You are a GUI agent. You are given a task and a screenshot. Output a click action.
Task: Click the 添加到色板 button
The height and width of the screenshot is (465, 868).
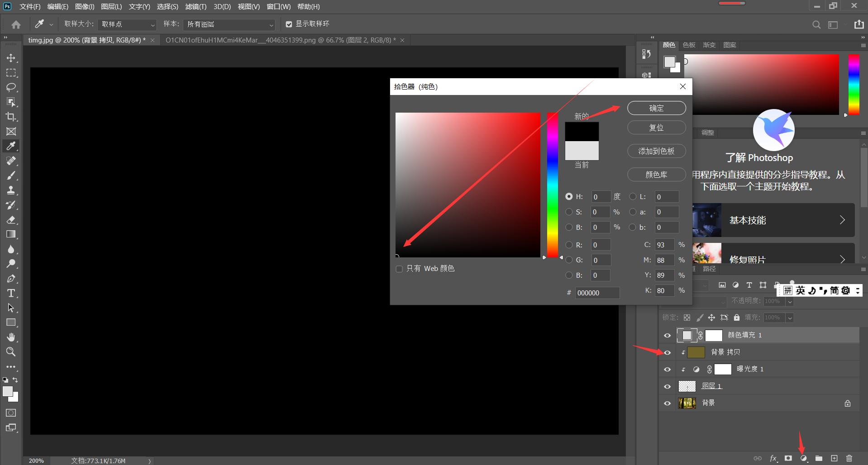pyautogui.click(x=656, y=151)
